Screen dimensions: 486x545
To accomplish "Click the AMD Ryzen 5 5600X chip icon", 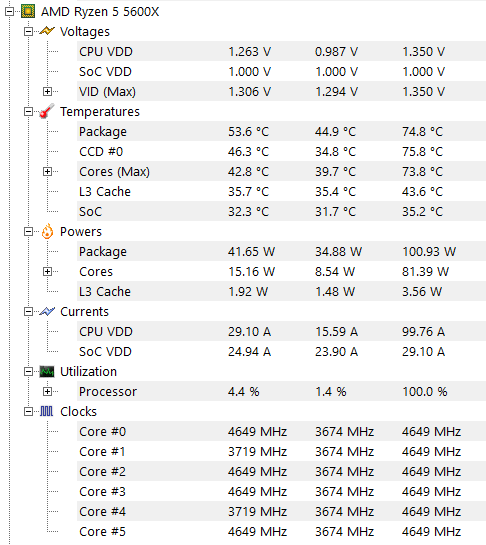I will point(28,11).
